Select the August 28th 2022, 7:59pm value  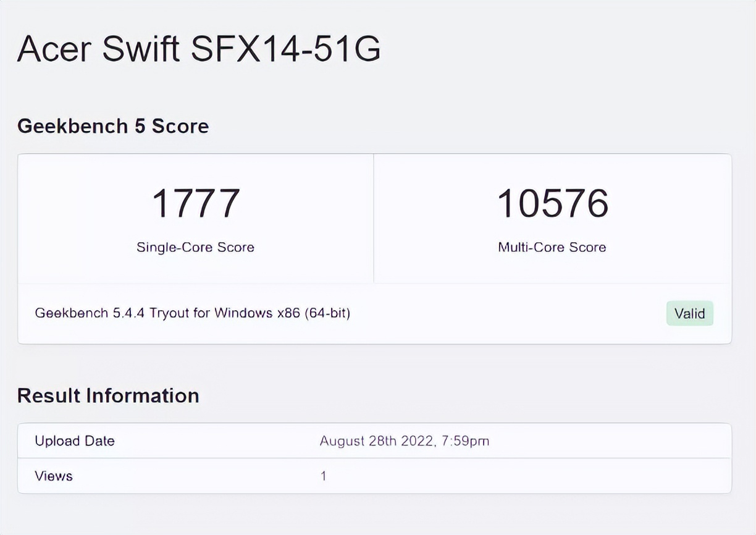[405, 441]
